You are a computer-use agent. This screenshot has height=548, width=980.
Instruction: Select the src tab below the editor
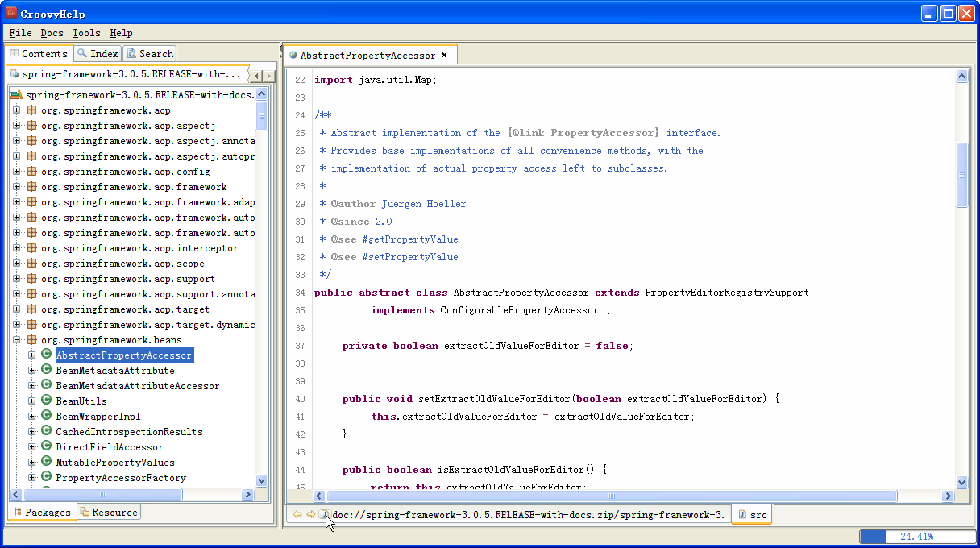click(x=752, y=514)
